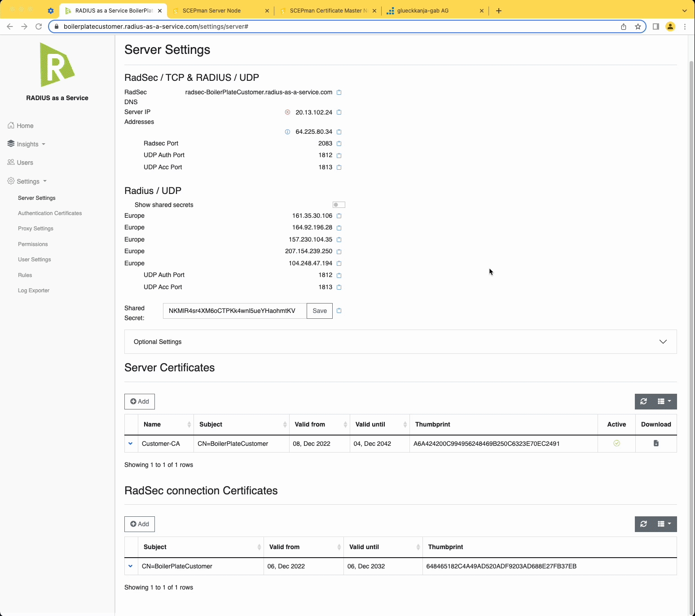Open RadSec Certificates columns dropdown

point(664,524)
